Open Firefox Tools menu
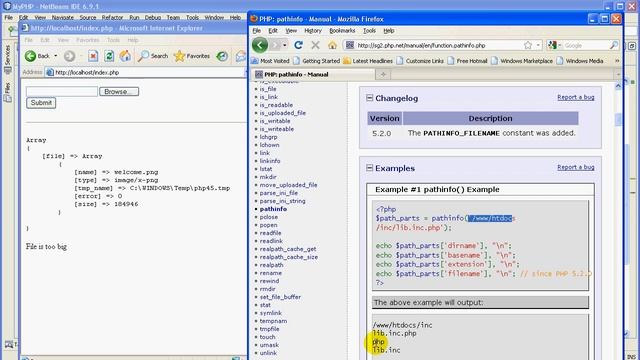The image size is (640, 360). tap(369, 31)
